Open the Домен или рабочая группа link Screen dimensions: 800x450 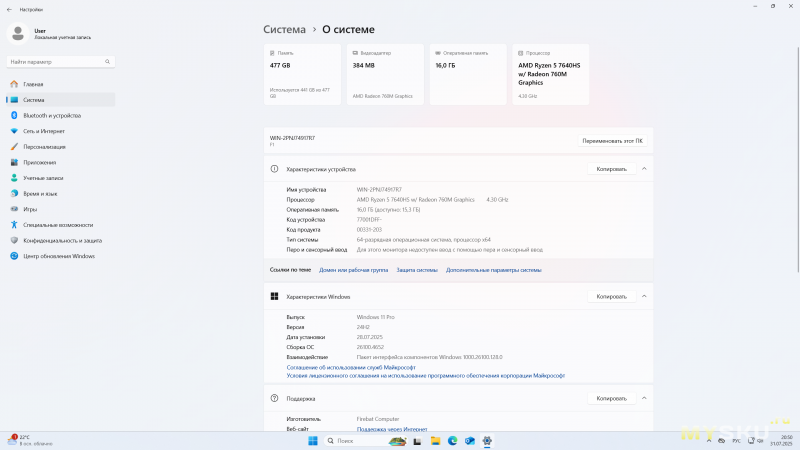point(353,270)
